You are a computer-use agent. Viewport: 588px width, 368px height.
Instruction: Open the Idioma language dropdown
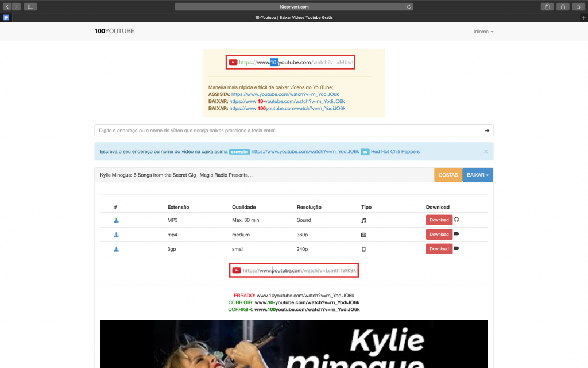pos(483,32)
